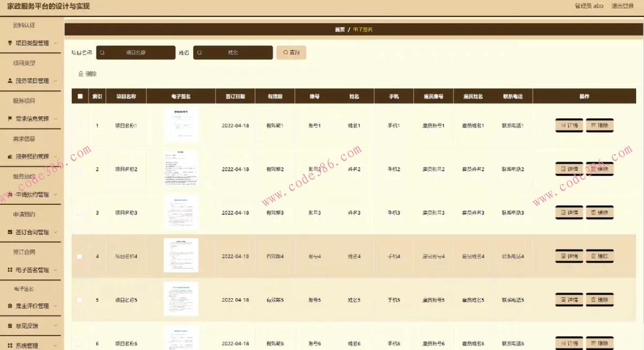Click the 项目类型管理 sidebar icon
Screen dimensions: 644x350
(10, 43)
